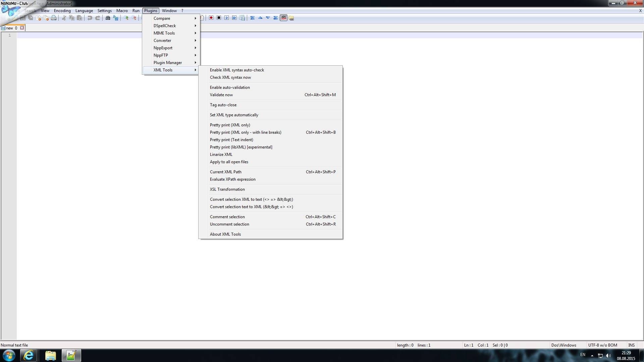Select the XML Tools submenu entry

pyautogui.click(x=171, y=70)
